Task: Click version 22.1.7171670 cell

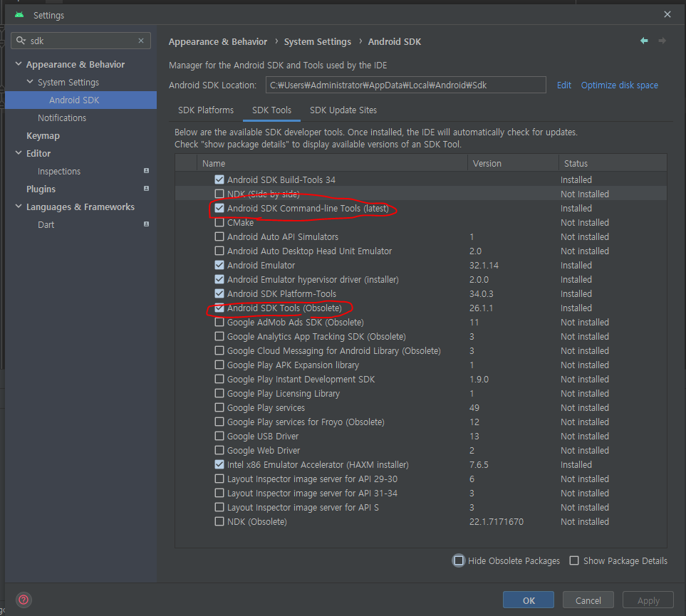Action: point(496,521)
